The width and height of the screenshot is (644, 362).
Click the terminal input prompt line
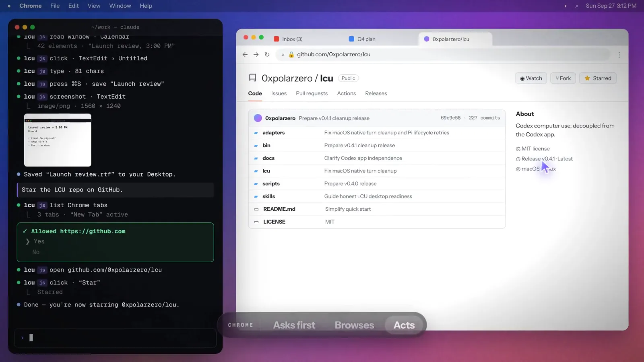click(x=115, y=338)
